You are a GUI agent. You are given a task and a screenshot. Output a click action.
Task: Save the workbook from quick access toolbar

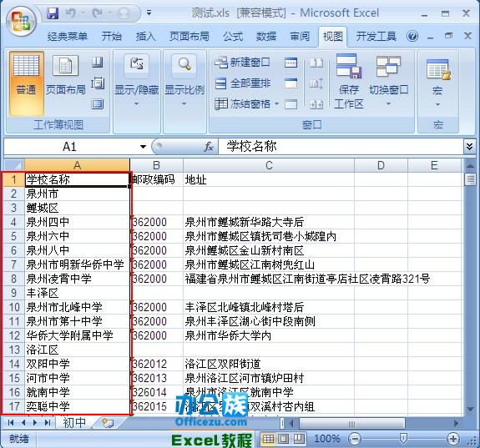(x=53, y=13)
